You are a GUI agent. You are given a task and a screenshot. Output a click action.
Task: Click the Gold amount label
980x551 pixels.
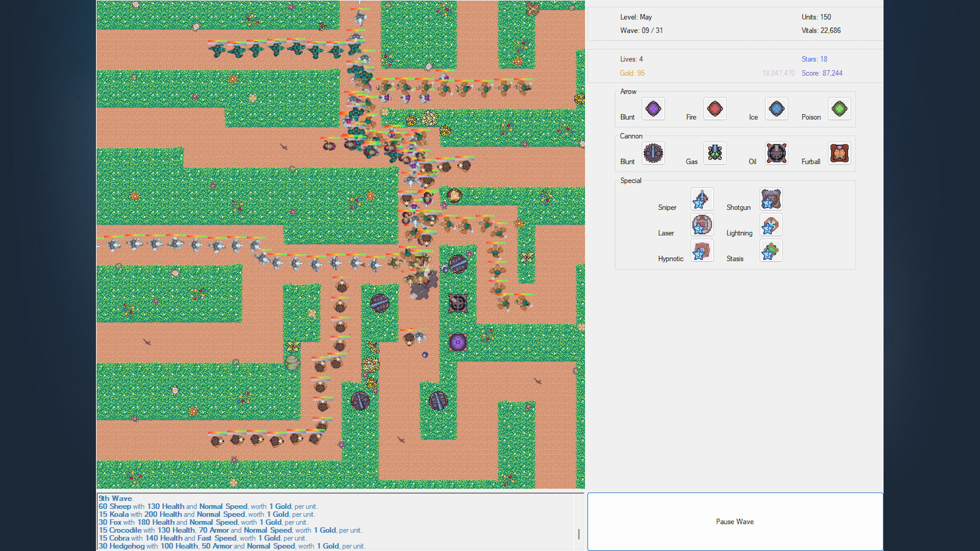[632, 73]
